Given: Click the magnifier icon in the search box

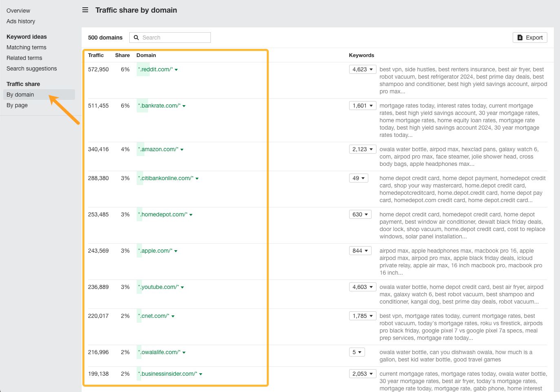Looking at the screenshot, I should click(136, 37).
